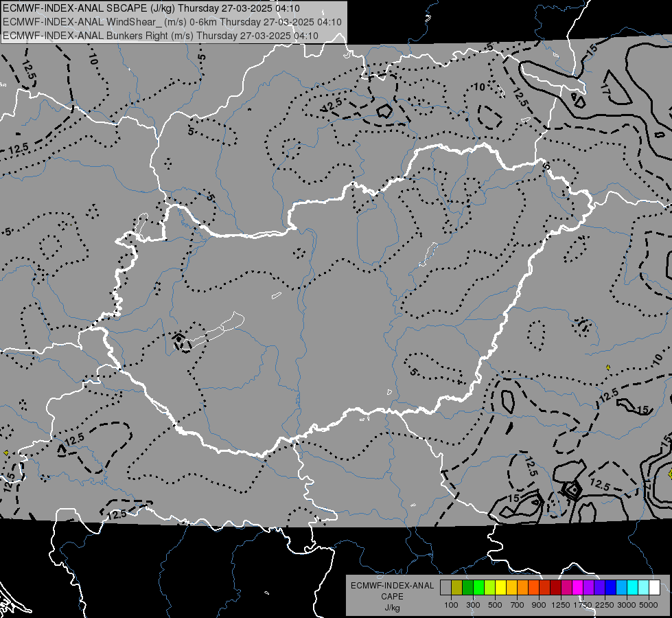This screenshot has height=618, width=672.
Task: Choose the dark maroon red legend swatch
Action: (x=556, y=588)
